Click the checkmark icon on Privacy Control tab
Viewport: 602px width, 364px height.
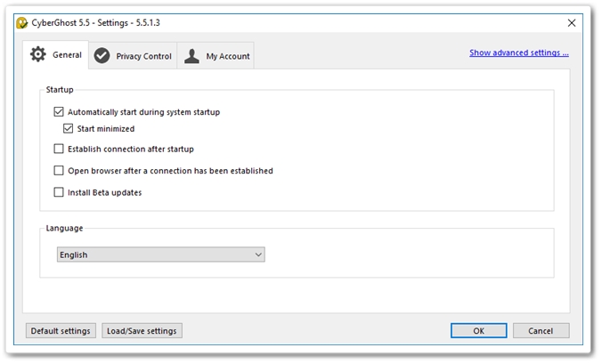tap(102, 56)
